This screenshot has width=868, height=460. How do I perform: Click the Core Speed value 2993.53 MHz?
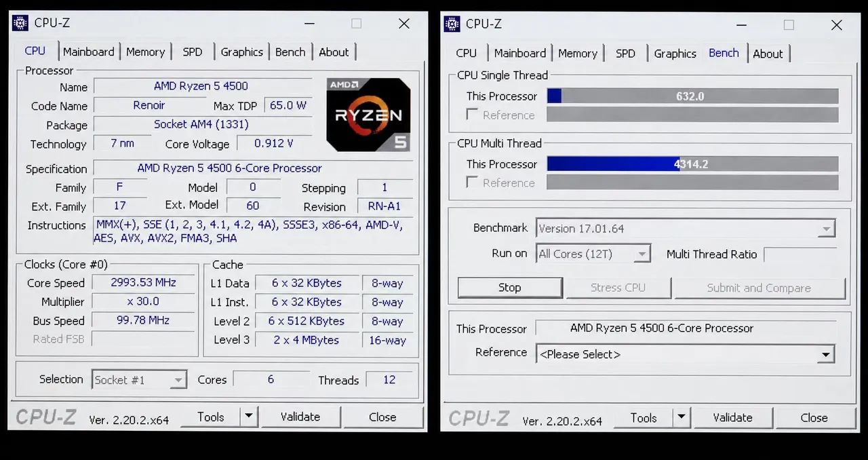point(143,282)
